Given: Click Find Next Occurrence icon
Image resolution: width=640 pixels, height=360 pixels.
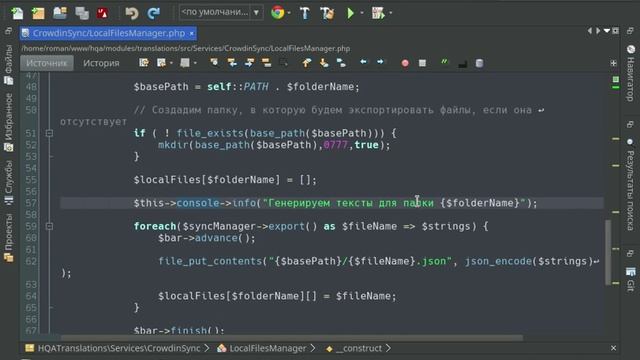Looking at the screenshot, I should click(x=249, y=62).
